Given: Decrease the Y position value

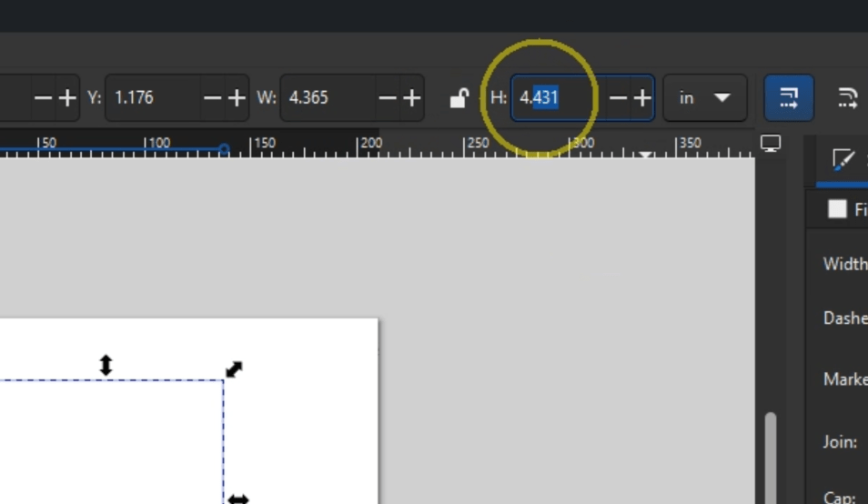Looking at the screenshot, I should pos(213,97).
